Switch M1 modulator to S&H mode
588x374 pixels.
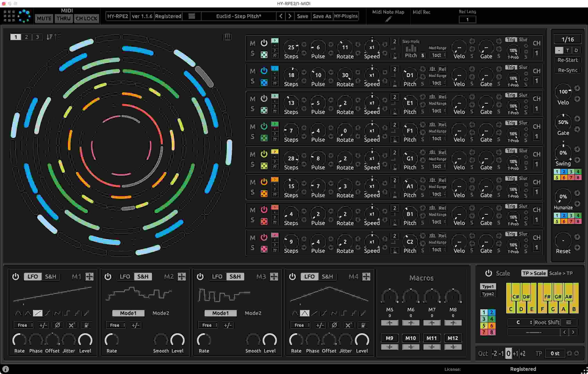(x=51, y=277)
